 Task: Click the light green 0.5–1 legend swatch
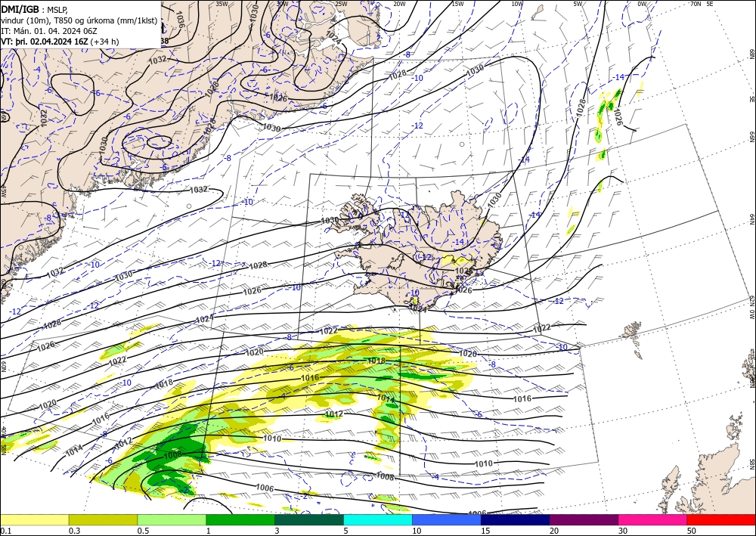click(x=172, y=519)
